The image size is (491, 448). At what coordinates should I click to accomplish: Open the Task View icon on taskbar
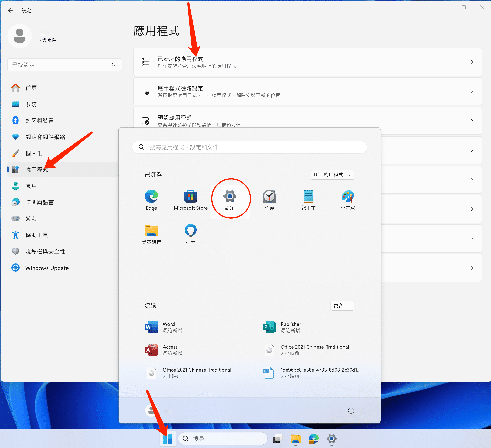pyautogui.click(x=277, y=439)
